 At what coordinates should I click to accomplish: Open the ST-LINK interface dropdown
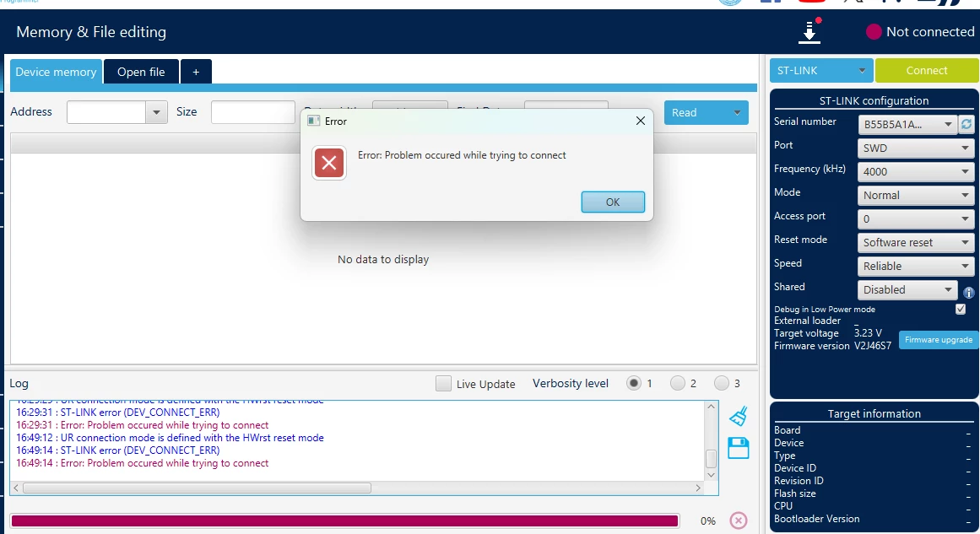820,71
